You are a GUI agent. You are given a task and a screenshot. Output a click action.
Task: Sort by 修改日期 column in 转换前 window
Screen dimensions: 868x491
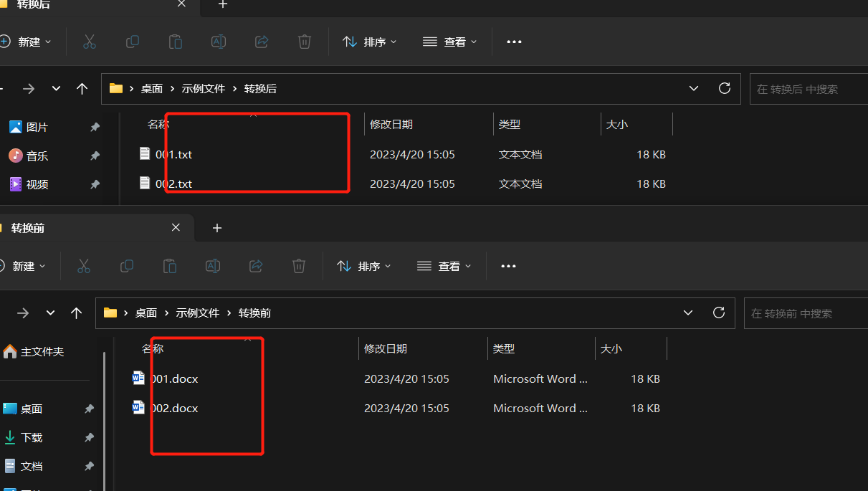386,348
